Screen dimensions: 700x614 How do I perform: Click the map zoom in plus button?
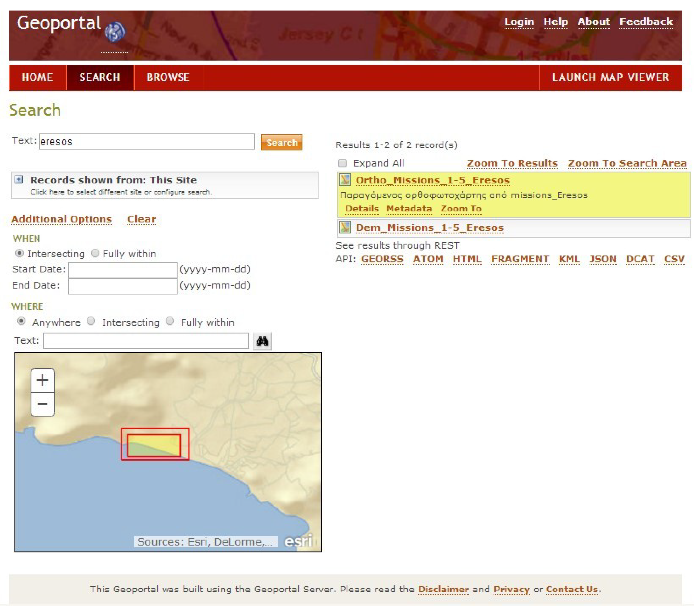43,380
